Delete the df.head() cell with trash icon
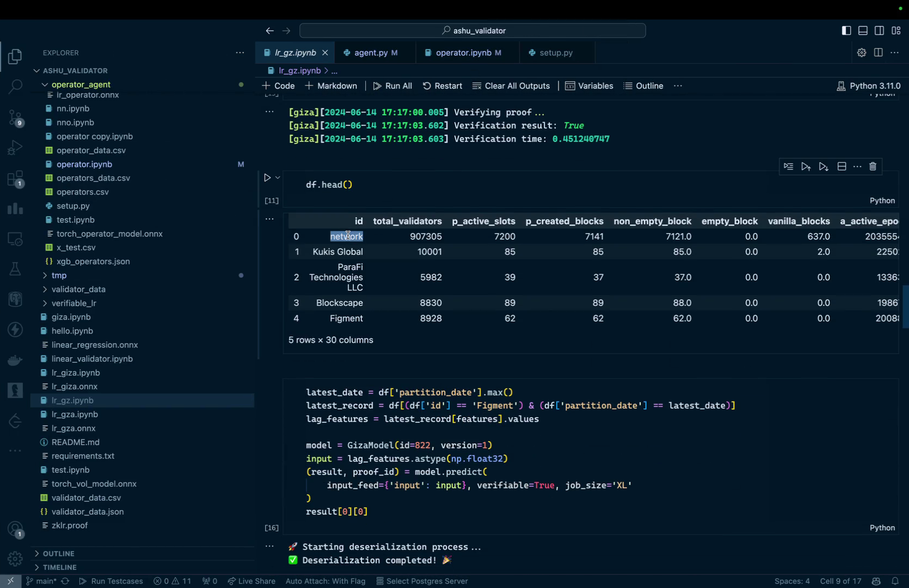The width and height of the screenshot is (909, 588). pos(873,167)
